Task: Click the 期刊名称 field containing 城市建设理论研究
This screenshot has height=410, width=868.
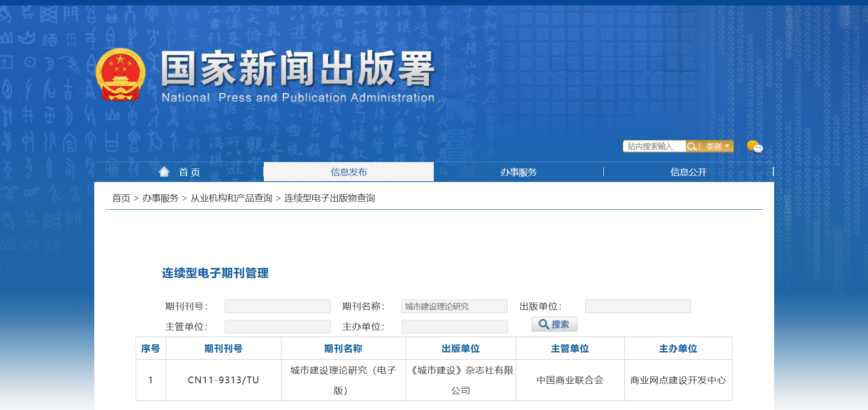Action: (x=454, y=306)
